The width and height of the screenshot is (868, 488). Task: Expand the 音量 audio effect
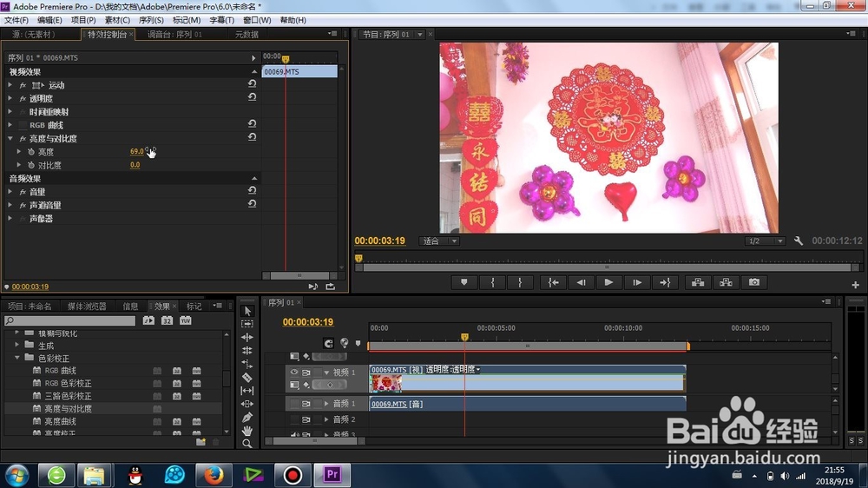point(10,192)
